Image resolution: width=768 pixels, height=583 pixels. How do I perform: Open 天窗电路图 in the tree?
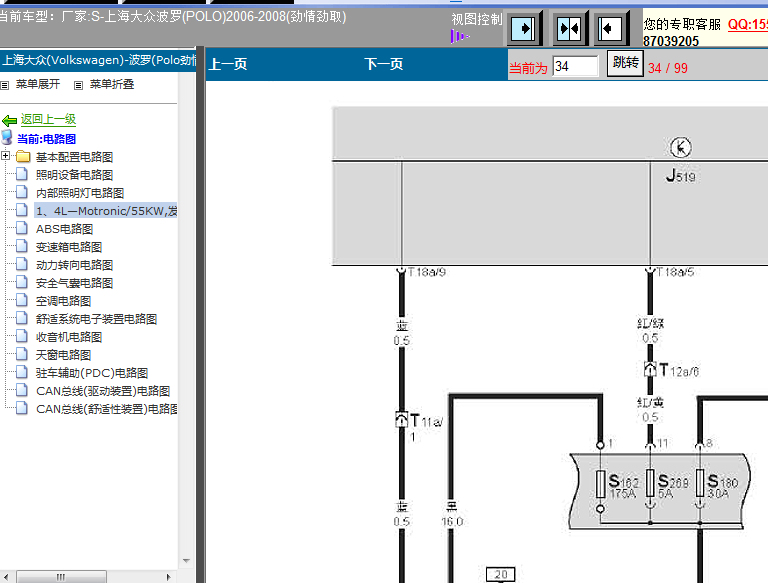(64, 355)
